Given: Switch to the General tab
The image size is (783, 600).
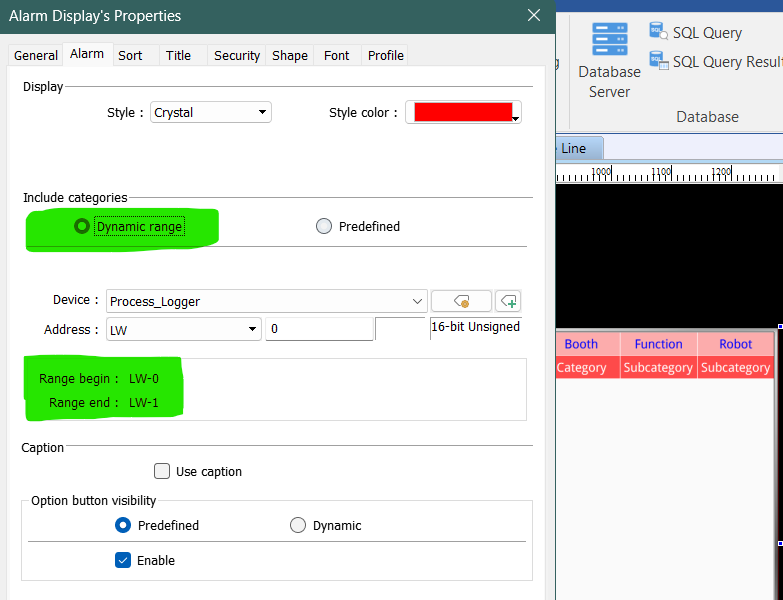Looking at the screenshot, I should (36, 56).
